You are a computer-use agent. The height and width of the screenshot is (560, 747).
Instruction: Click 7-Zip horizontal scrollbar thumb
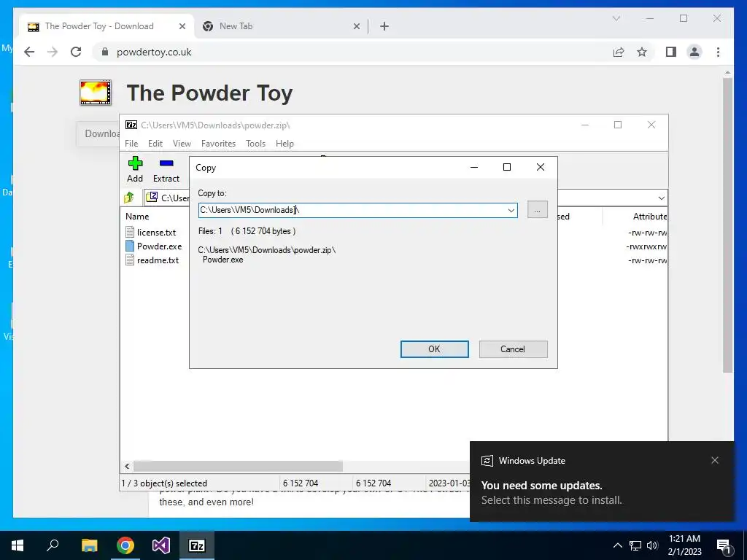(238, 466)
